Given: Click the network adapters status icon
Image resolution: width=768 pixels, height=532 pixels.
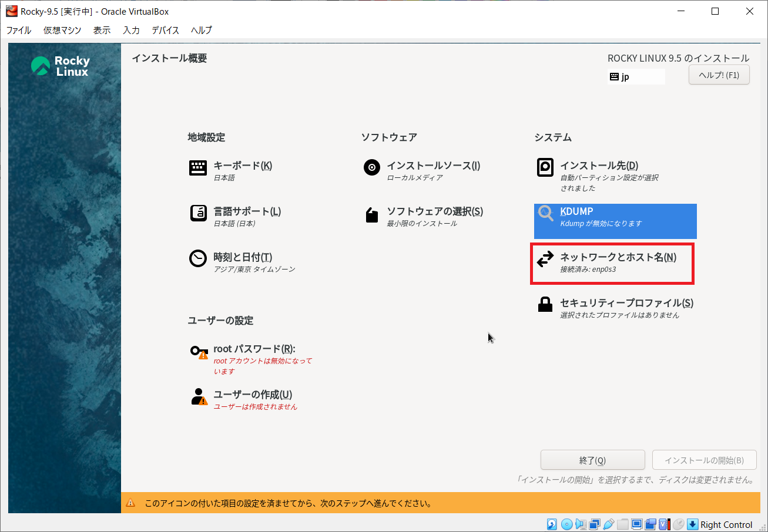Looking at the screenshot, I should tap(595, 524).
